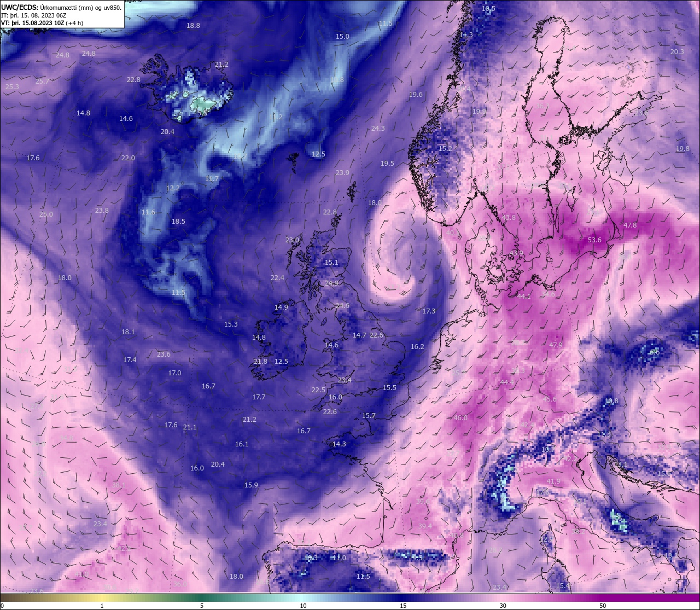Click the 25.3 value label
Screen dimensions: 700x610
(x=12, y=87)
